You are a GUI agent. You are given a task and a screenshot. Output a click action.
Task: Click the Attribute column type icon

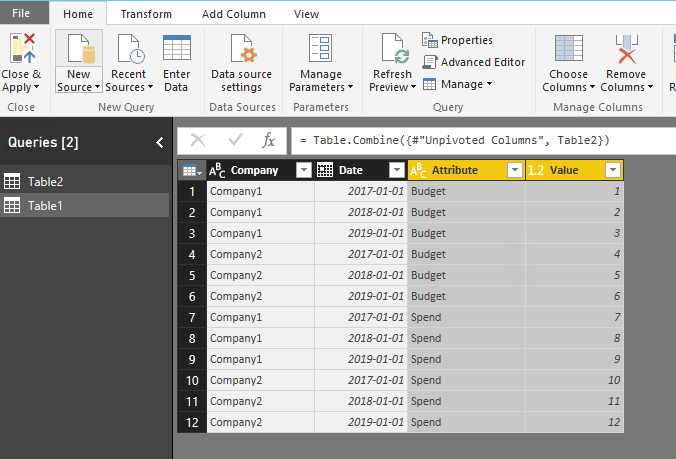pyautogui.click(x=418, y=170)
